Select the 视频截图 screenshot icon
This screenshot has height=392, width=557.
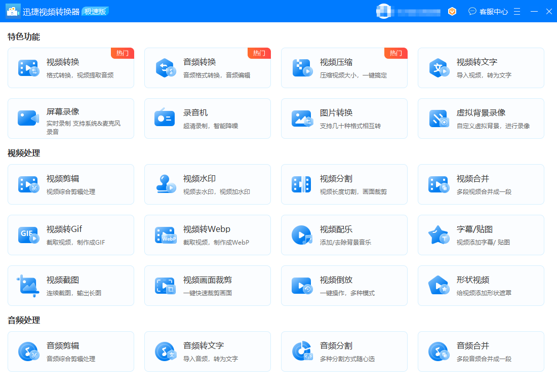point(27,286)
